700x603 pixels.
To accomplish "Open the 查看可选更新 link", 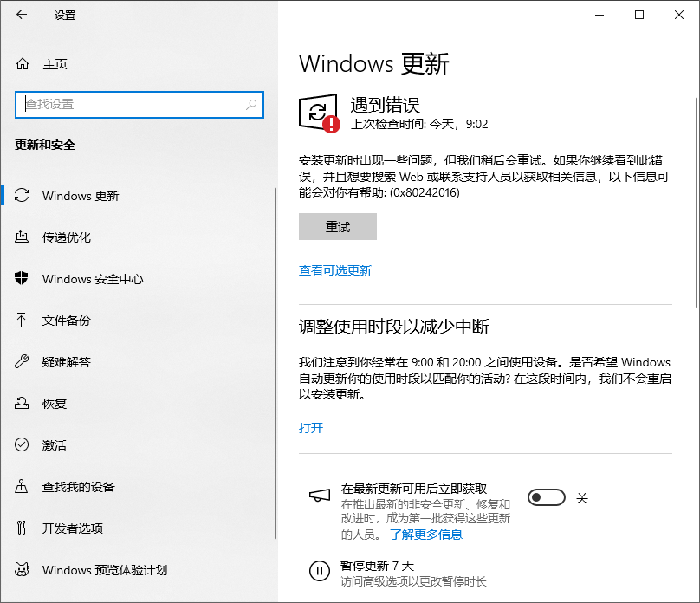I will pyautogui.click(x=336, y=270).
